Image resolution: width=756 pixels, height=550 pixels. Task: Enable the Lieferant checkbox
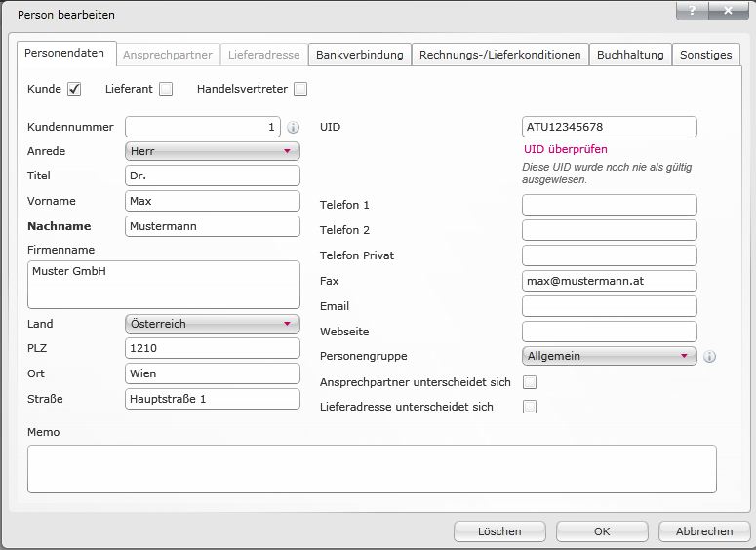pyautogui.click(x=166, y=89)
